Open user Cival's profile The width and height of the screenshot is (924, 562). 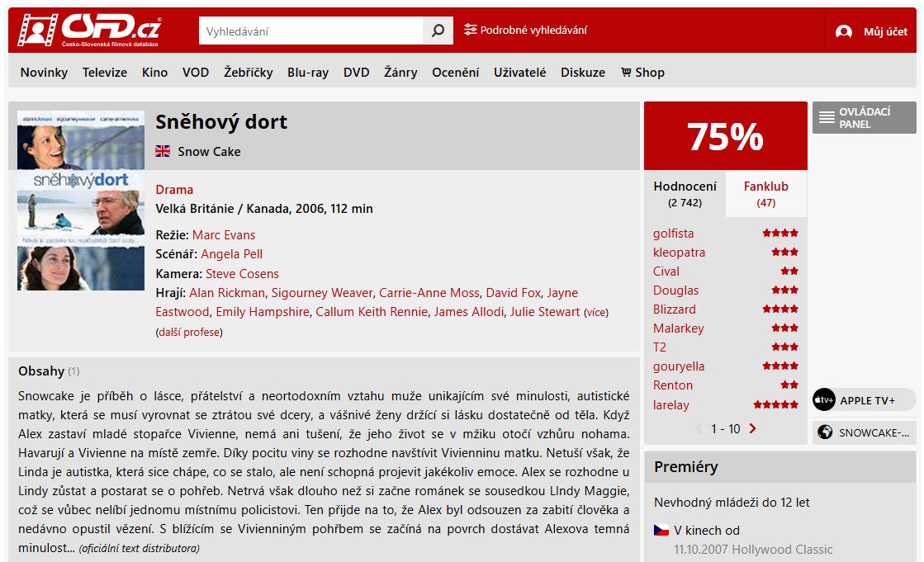click(x=666, y=271)
